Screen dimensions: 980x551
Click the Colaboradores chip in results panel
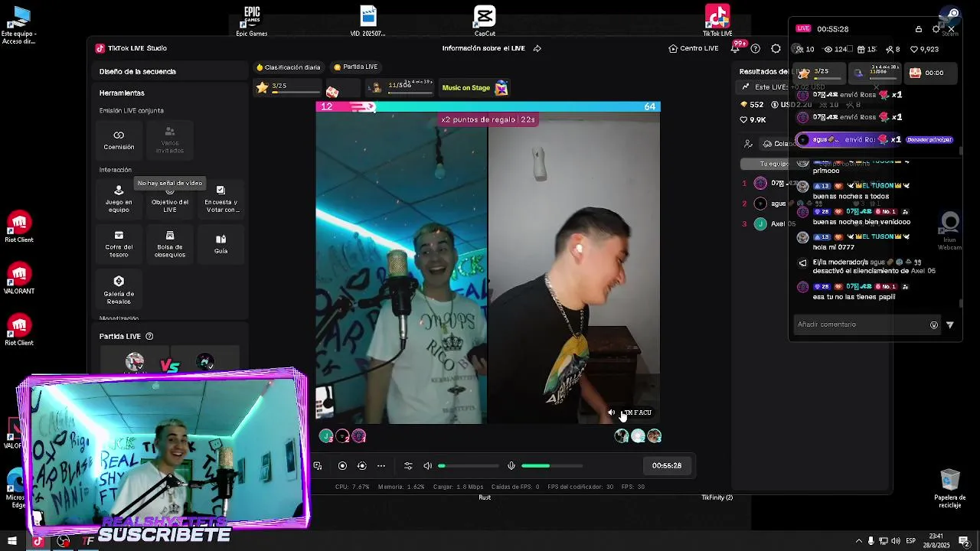777,143
